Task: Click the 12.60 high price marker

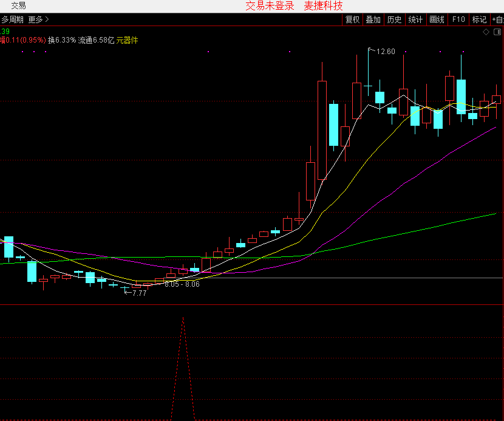Action: point(386,52)
